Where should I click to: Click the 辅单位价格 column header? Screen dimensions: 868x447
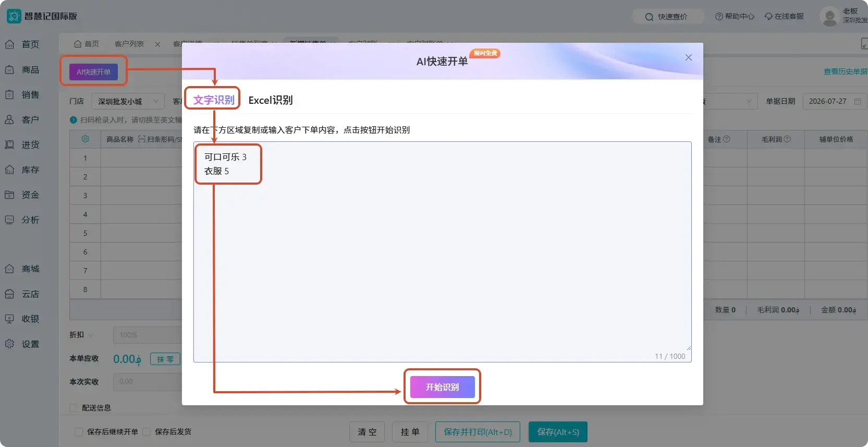coord(836,139)
